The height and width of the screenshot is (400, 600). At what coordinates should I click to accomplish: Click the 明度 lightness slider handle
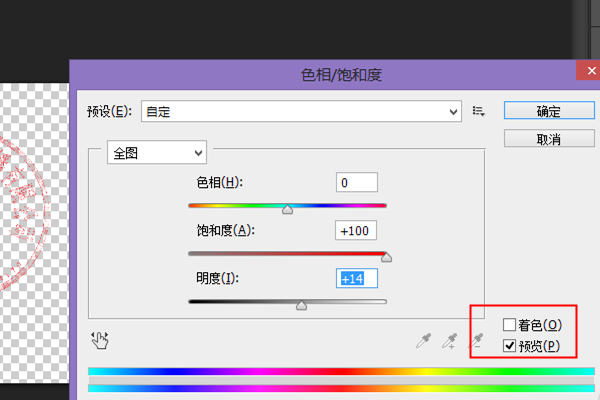[301, 305]
